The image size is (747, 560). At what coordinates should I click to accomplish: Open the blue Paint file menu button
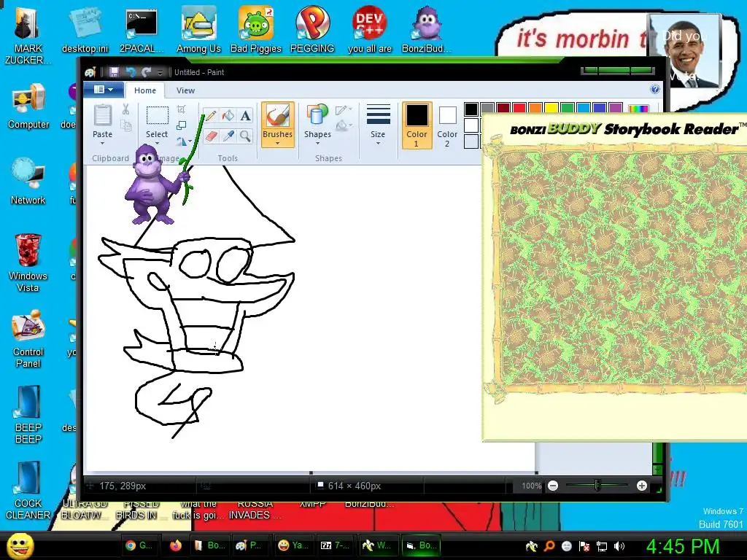pyautogui.click(x=104, y=90)
